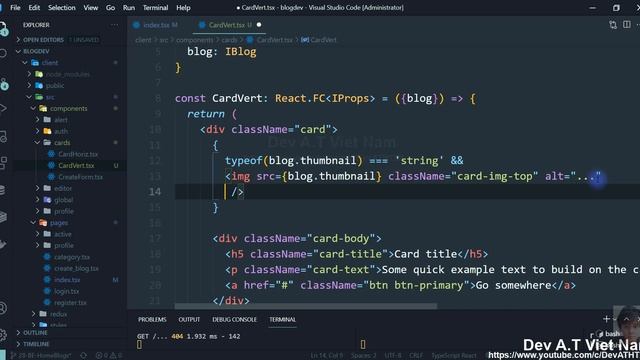
Task: Open the Accounts icon in activity bar
Action: pyautogui.click(x=3, y=308)
